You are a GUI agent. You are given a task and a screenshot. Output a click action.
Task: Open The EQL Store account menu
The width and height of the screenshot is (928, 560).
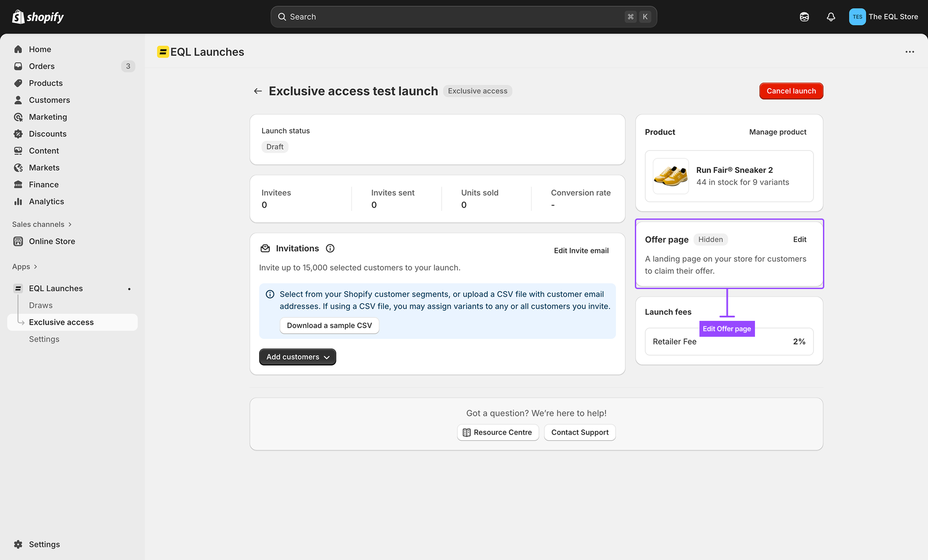click(x=883, y=17)
